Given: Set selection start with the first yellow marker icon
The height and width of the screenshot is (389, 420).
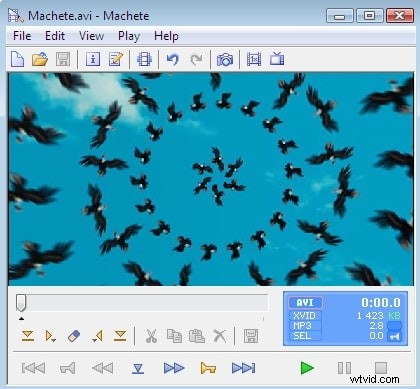Looking at the screenshot, I should 28,336.
